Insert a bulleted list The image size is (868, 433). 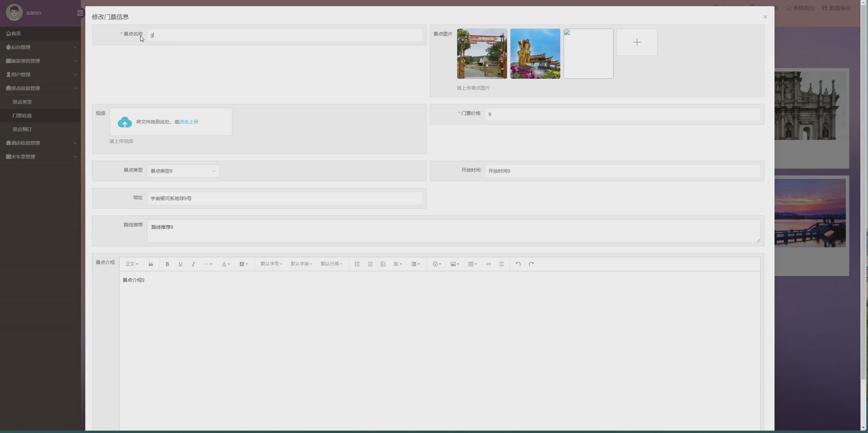click(357, 264)
